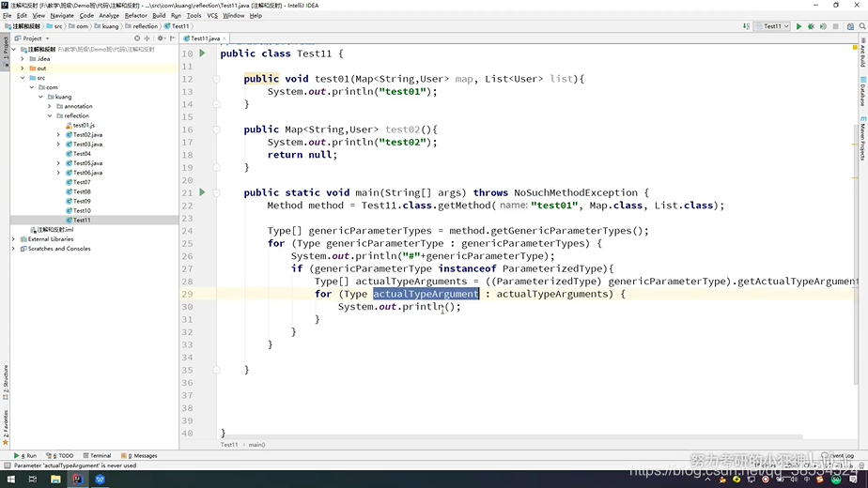Screen dimensions: 868x488
Task: Toggle the Database side panel
Action: (x=862, y=91)
